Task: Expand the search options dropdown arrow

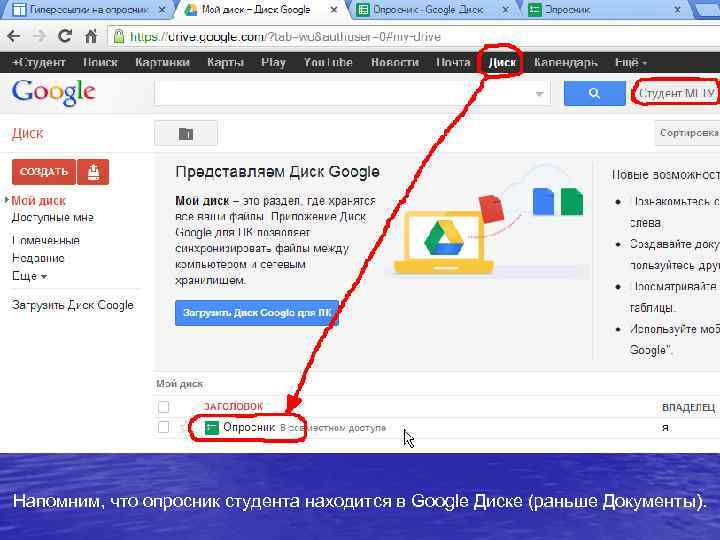Action: pos(540,94)
